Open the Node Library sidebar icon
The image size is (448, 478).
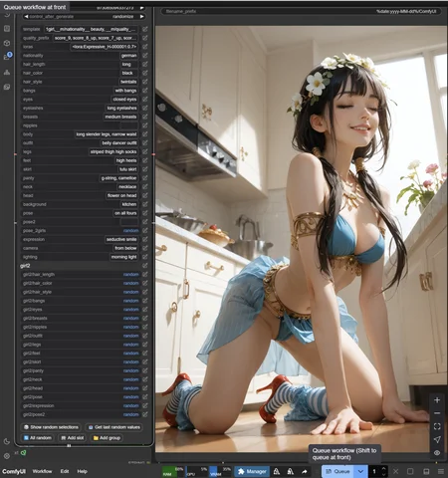point(7,29)
